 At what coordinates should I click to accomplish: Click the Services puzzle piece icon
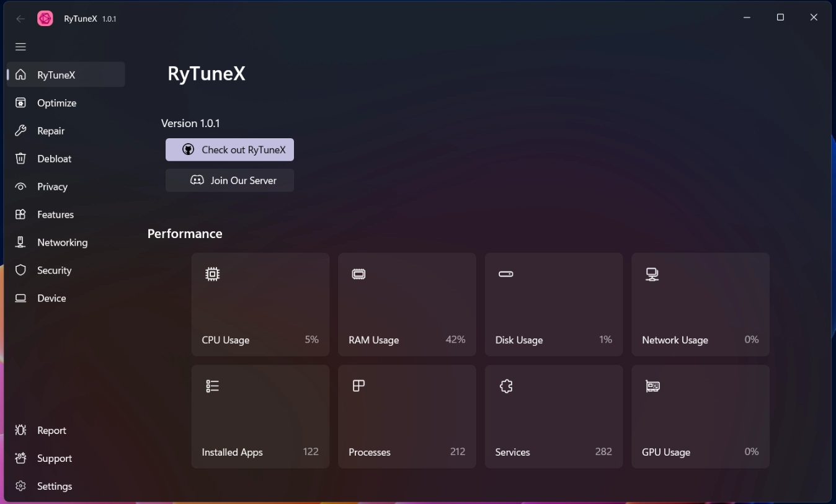pyautogui.click(x=506, y=386)
